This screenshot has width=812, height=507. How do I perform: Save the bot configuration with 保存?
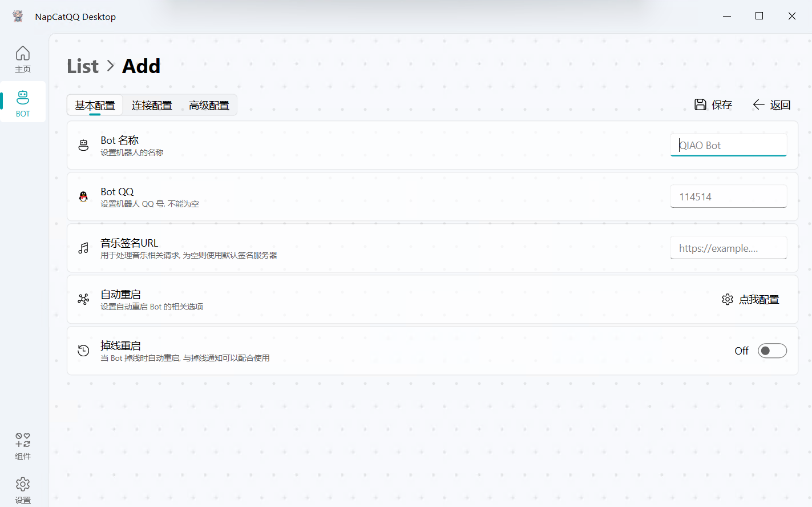click(713, 104)
